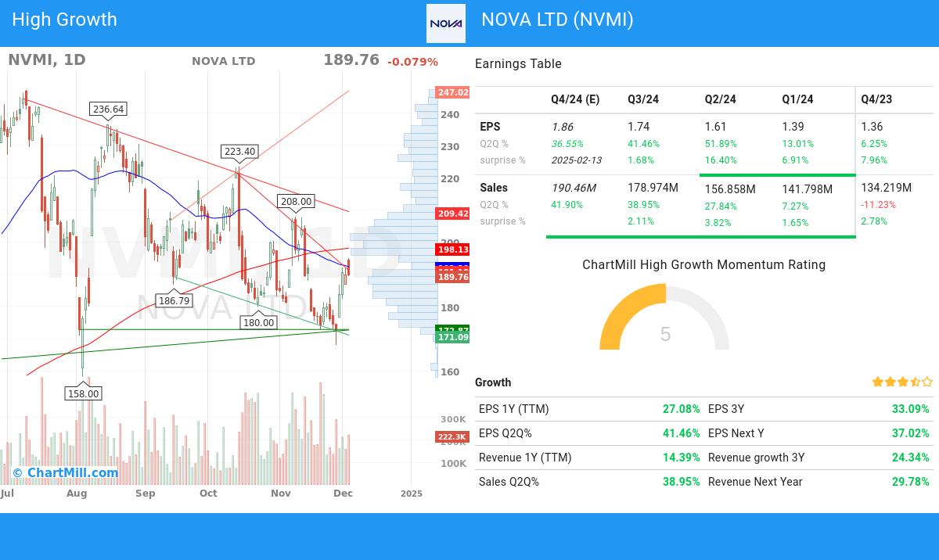
Task: Click the Q2/24 EPS surprise 16.40%
Action: 721,160
